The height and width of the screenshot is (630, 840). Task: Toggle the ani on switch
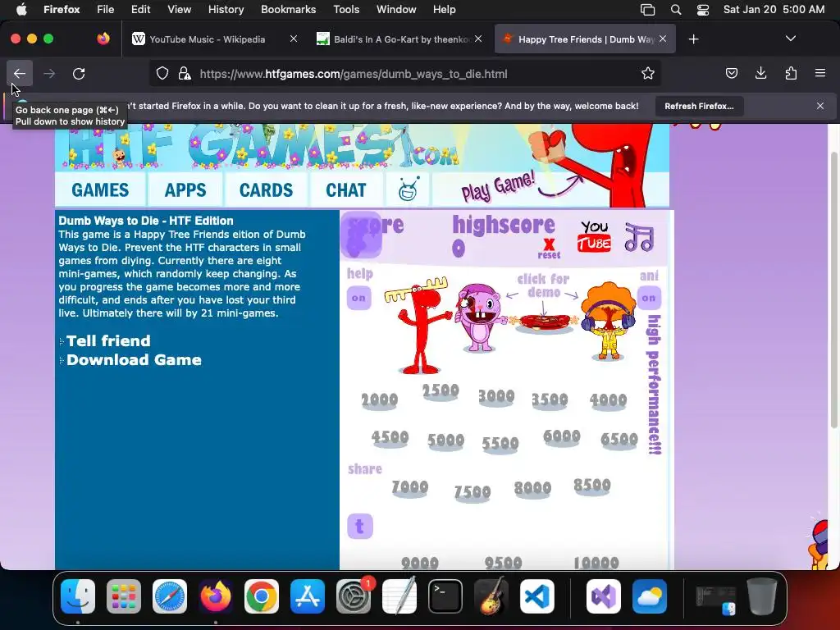[649, 298]
